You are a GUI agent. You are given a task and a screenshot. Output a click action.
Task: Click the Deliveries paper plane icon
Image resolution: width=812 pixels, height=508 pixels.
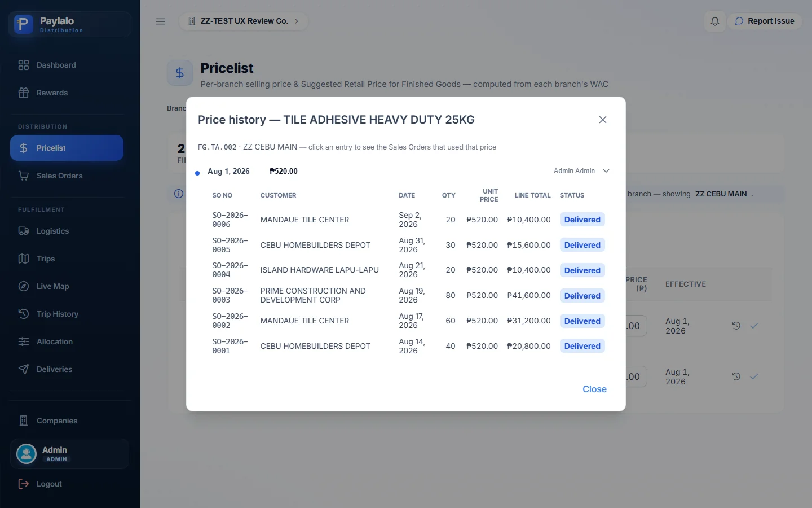click(x=24, y=369)
